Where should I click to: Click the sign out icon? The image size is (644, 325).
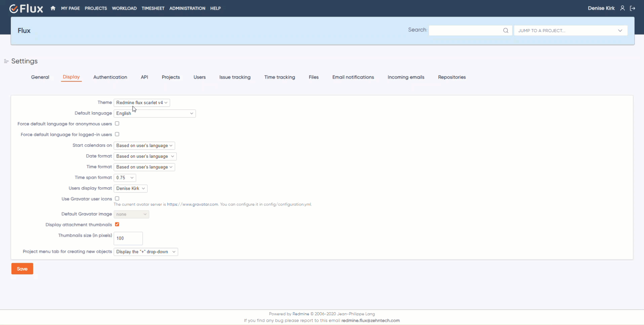(633, 8)
